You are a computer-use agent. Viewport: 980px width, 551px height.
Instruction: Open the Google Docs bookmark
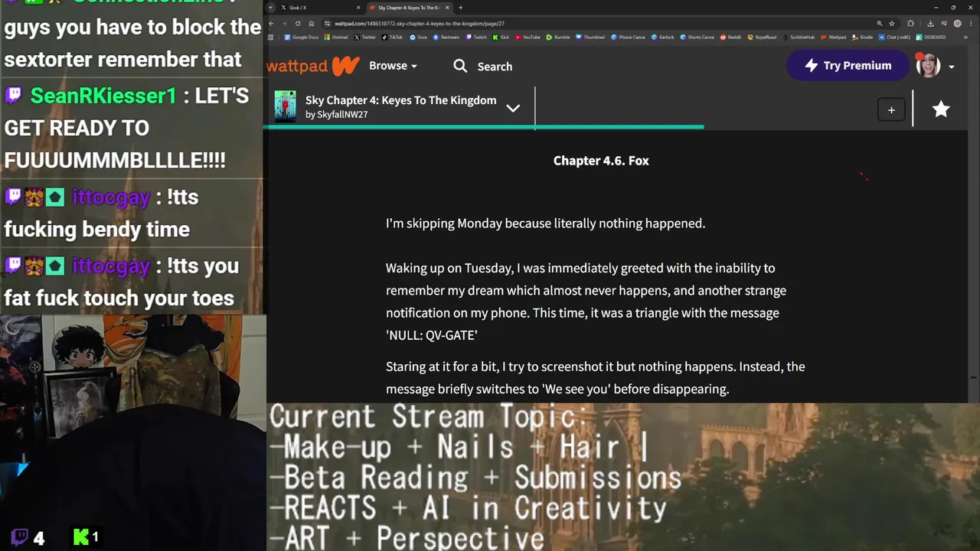coord(301,37)
